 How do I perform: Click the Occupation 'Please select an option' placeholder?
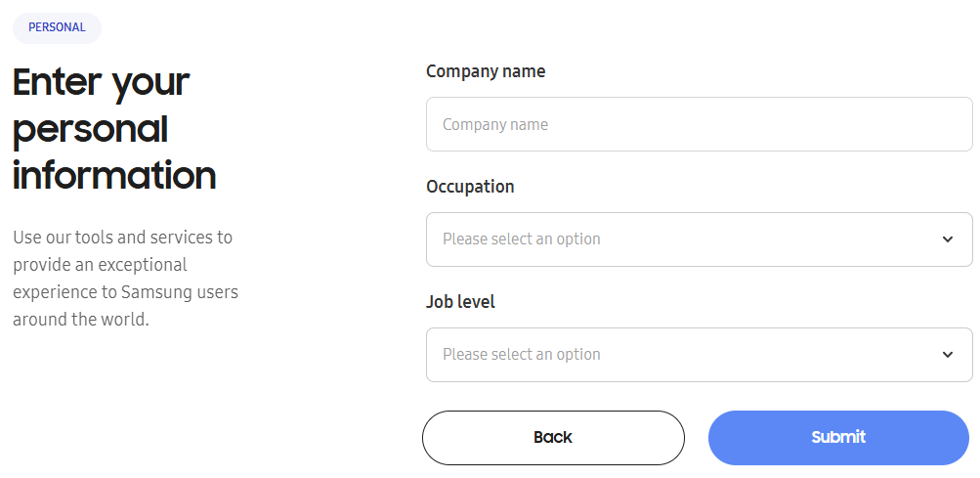point(522,239)
